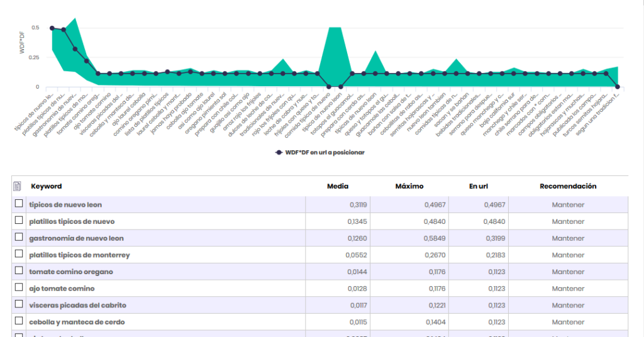
Task: Click 'Mantener' in gastronomia de nuevo leon row
Action: [x=568, y=238]
